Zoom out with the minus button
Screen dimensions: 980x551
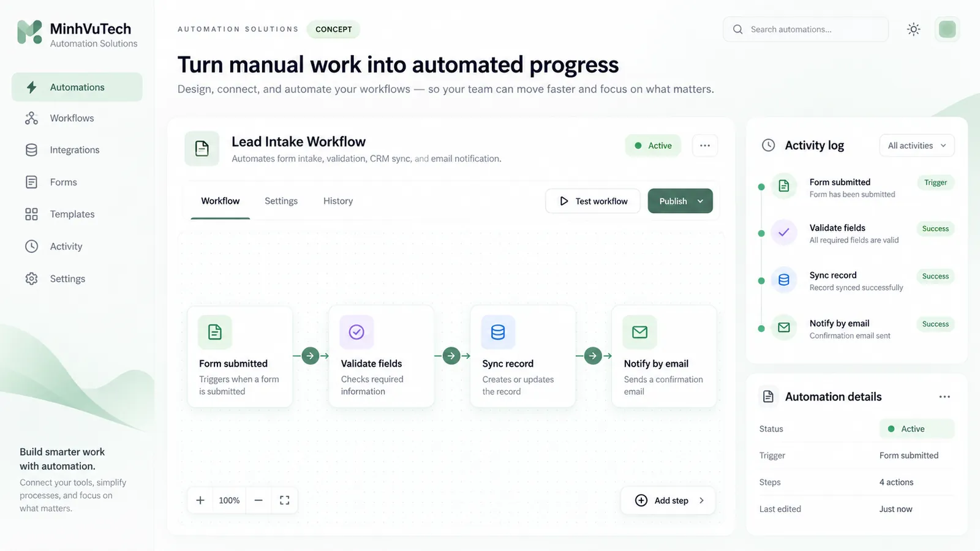[258, 500]
